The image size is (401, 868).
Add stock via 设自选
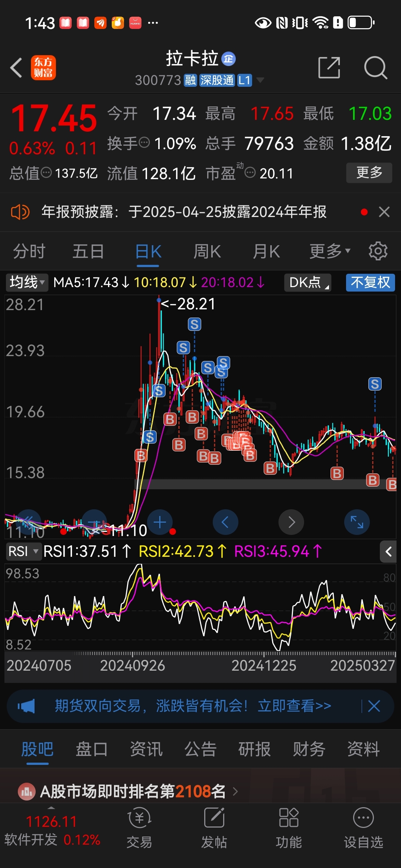(363, 828)
